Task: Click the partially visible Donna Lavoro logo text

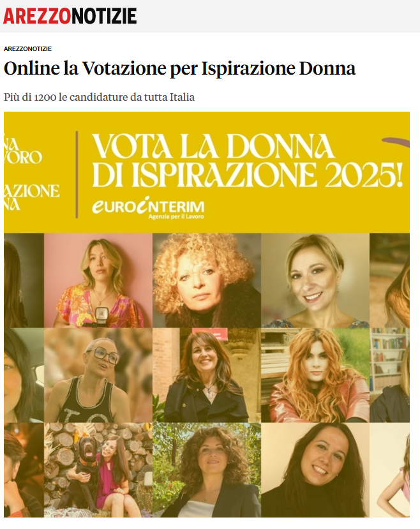Action: (x=31, y=172)
